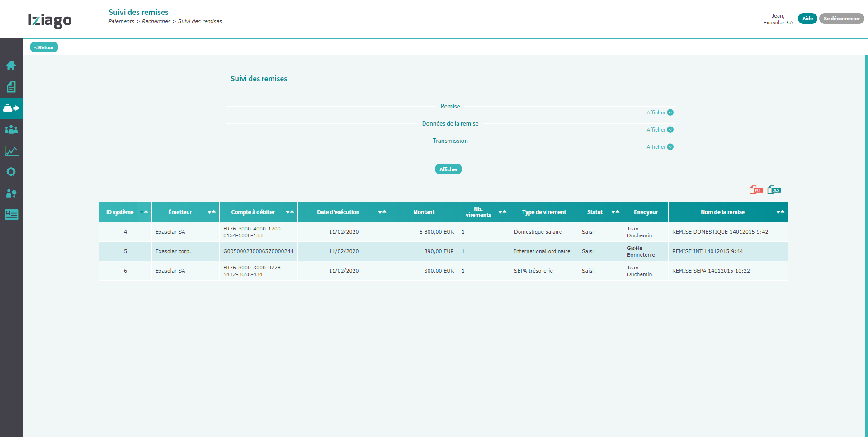Open the group of people sidebar icon
This screenshot has width=868, height=437.
[x=11, y=129]
